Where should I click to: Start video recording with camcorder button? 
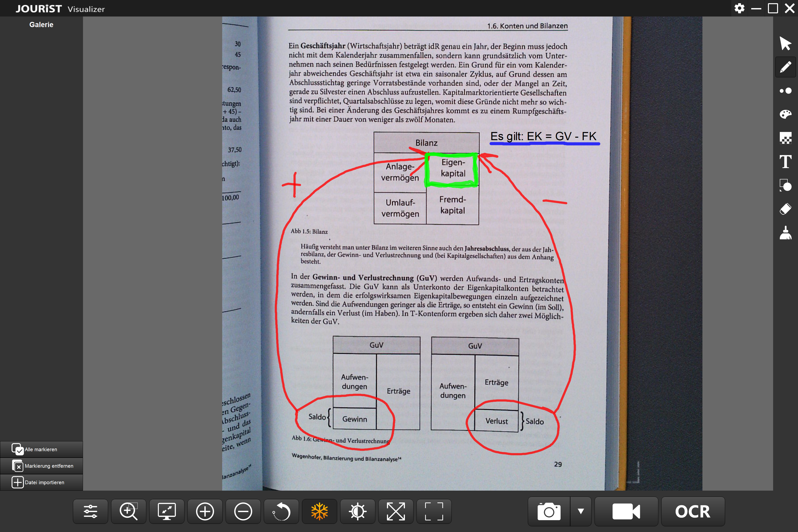click(x=626, y=511)
